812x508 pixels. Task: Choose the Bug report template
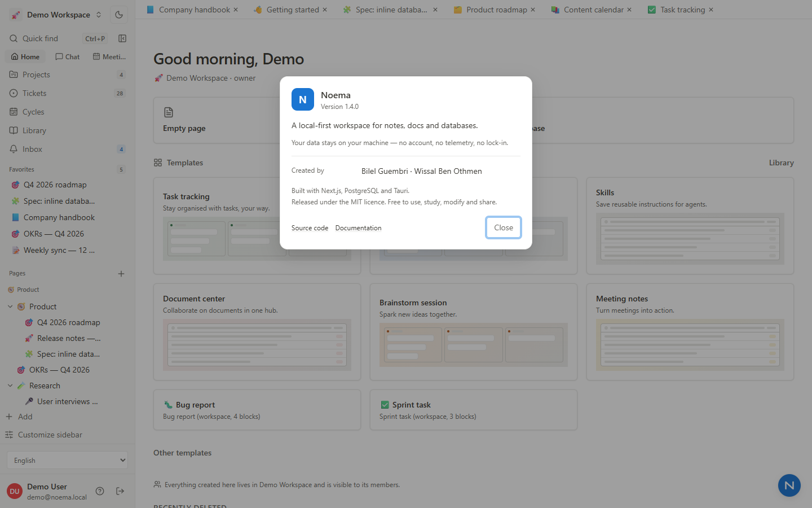(x=257, y=410)
